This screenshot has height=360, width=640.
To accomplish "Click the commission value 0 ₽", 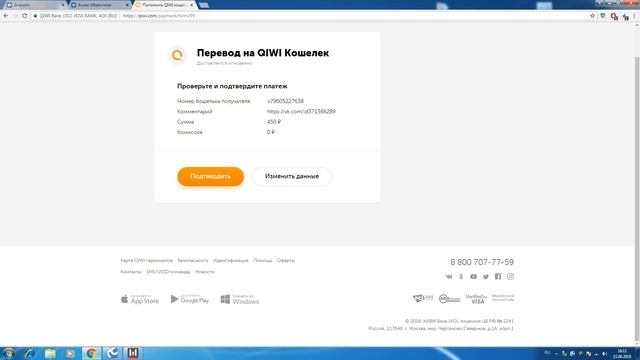I will tap(271, 132).
